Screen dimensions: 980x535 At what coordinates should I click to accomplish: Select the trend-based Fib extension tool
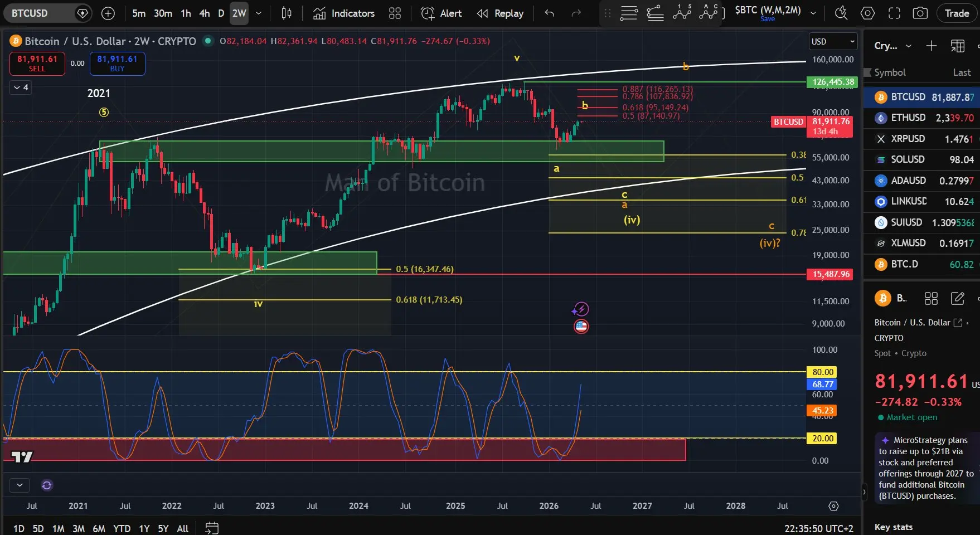[x=655, y=13]
